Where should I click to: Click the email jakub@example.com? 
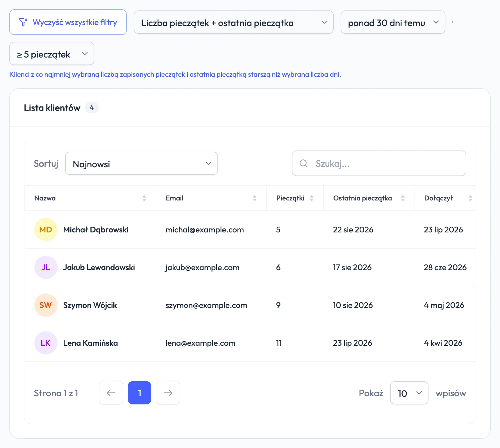202,267
